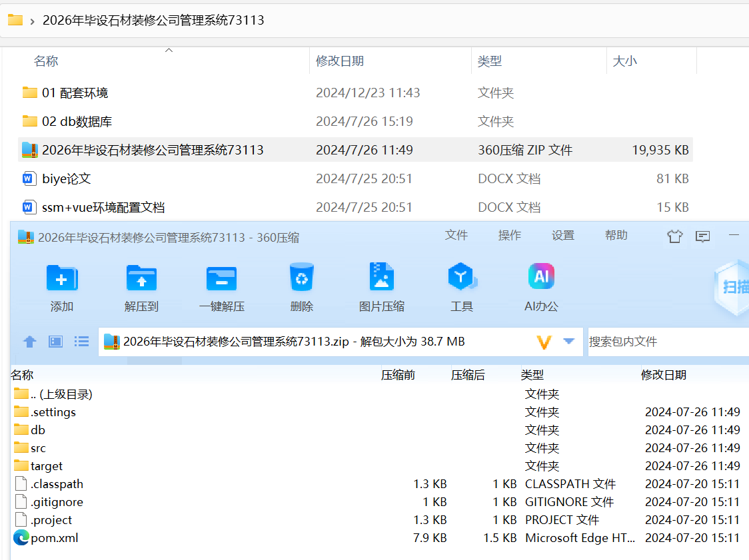Screen dimensions: 749x560
Task: Select the 01 配套环境 folder in Explorer
Action: [65, 93]
